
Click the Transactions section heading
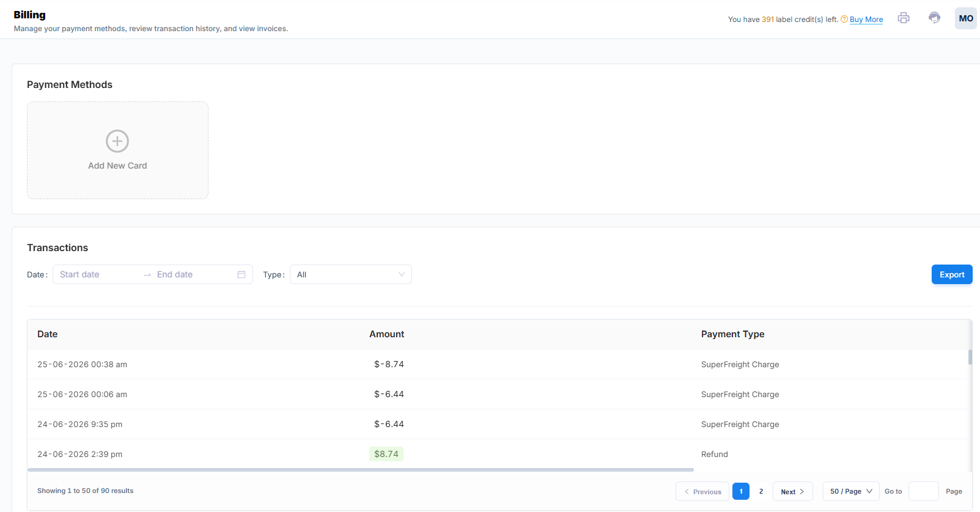click(57, 247)
